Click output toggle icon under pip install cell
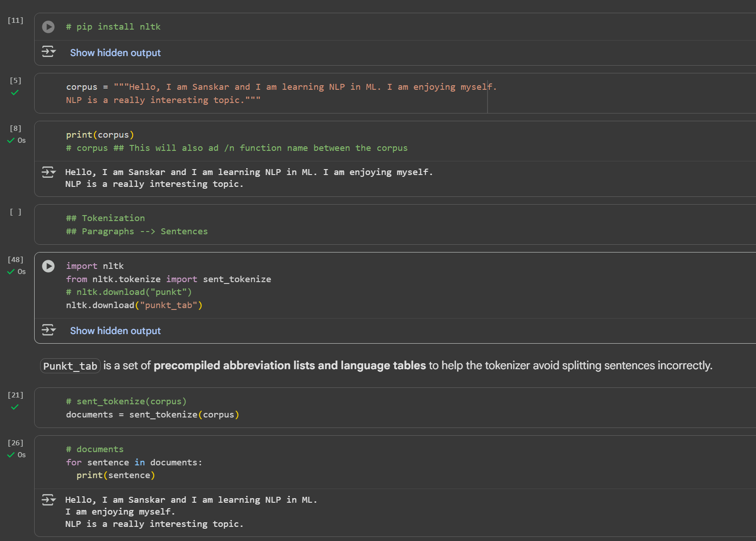This screenshot has width=756, height=541. (x=48, y=52)
